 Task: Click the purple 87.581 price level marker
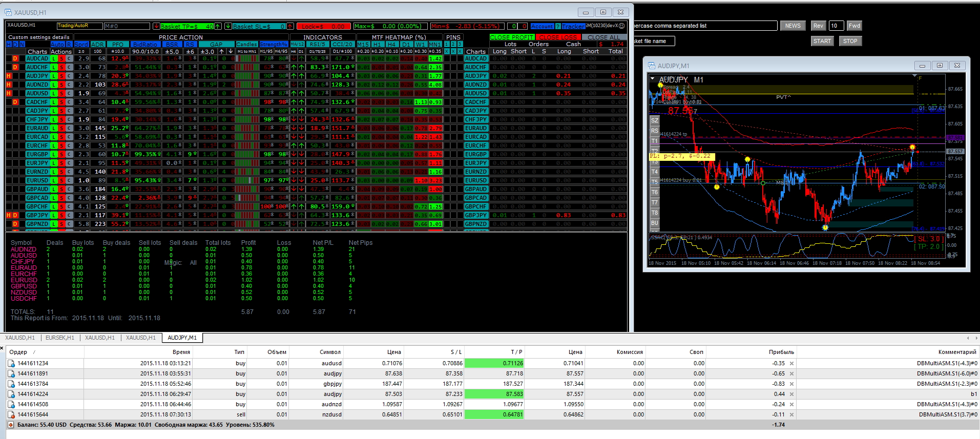(x=955, y=138)
